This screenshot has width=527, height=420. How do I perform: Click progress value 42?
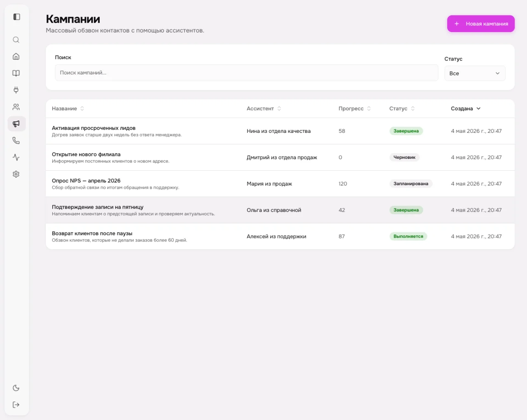point(342,210)
